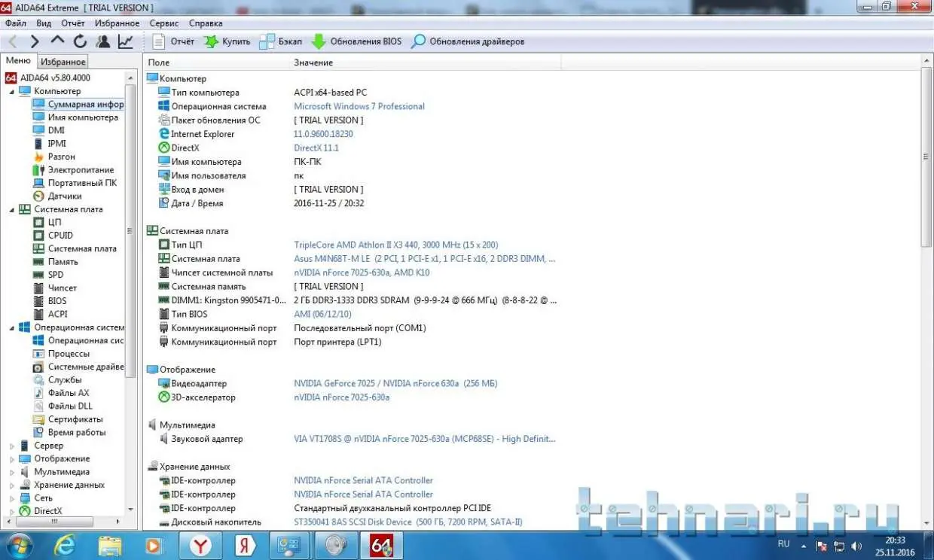
Task: Select Чипсет tree item
Action: [55, 288]
